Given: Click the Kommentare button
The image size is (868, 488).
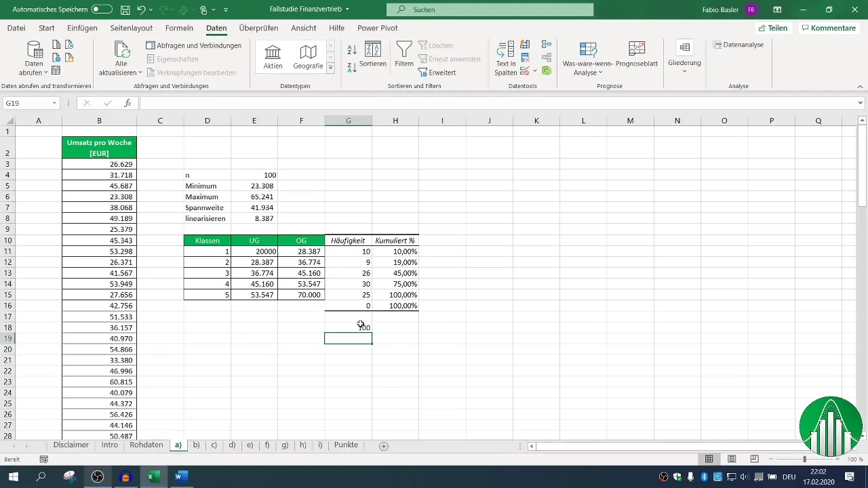Looking at the screenshot, I should coord(828,28).
